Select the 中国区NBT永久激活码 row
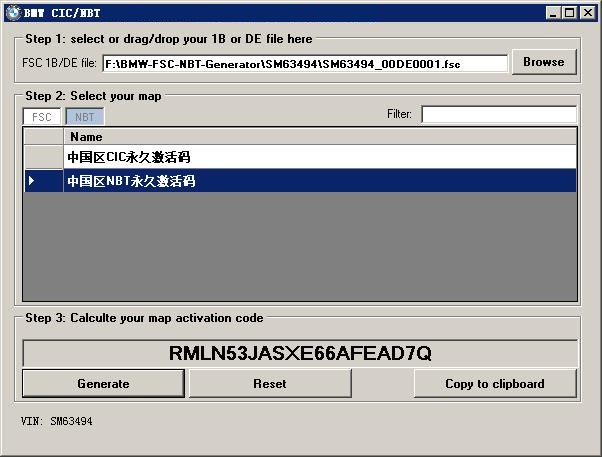Screen dimensions: 602x457 tap(320, 180)
